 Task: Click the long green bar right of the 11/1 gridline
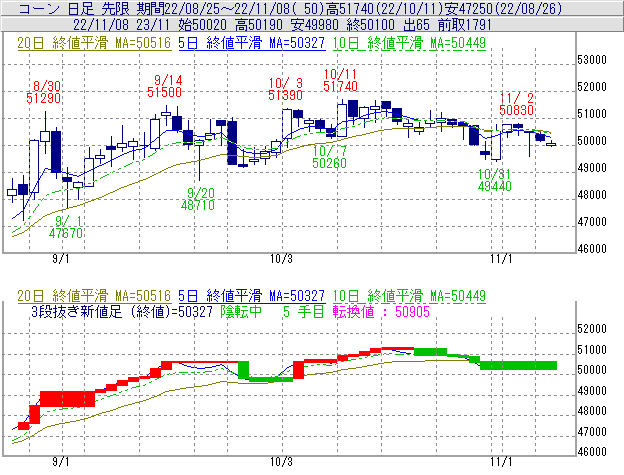[x=519, y=366]
